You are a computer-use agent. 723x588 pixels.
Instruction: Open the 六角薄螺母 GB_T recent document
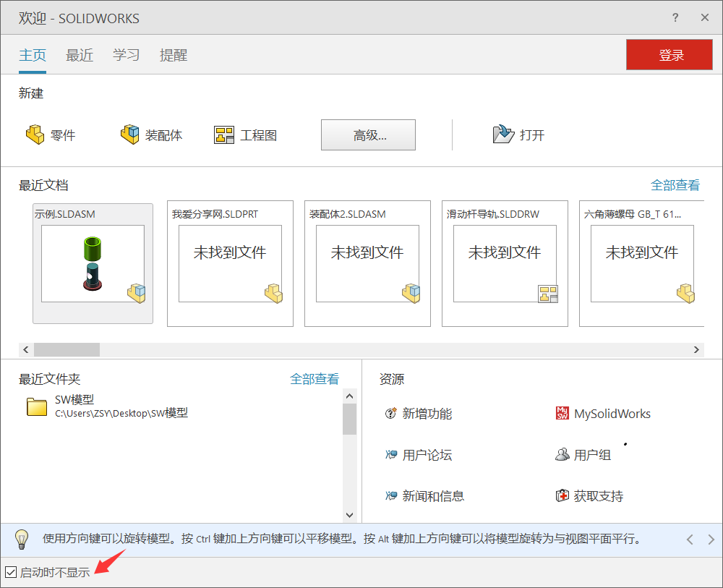pyautogui.click(x=642, y=263)
